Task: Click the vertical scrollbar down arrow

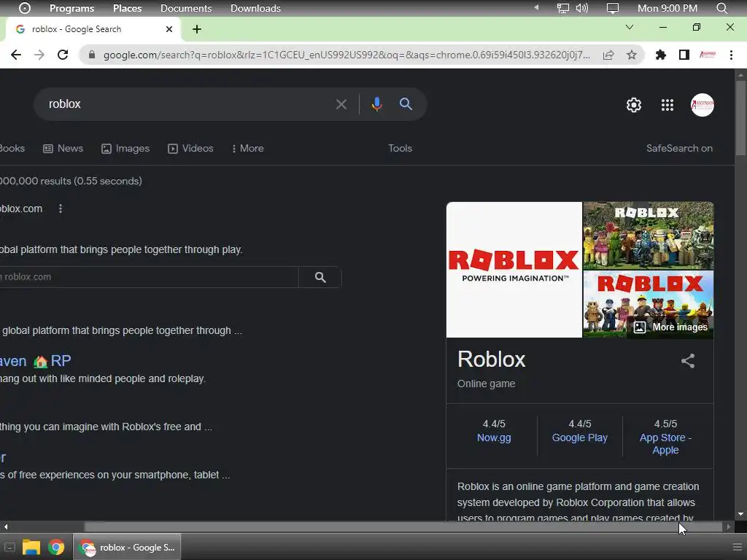Action: [740, 514]
